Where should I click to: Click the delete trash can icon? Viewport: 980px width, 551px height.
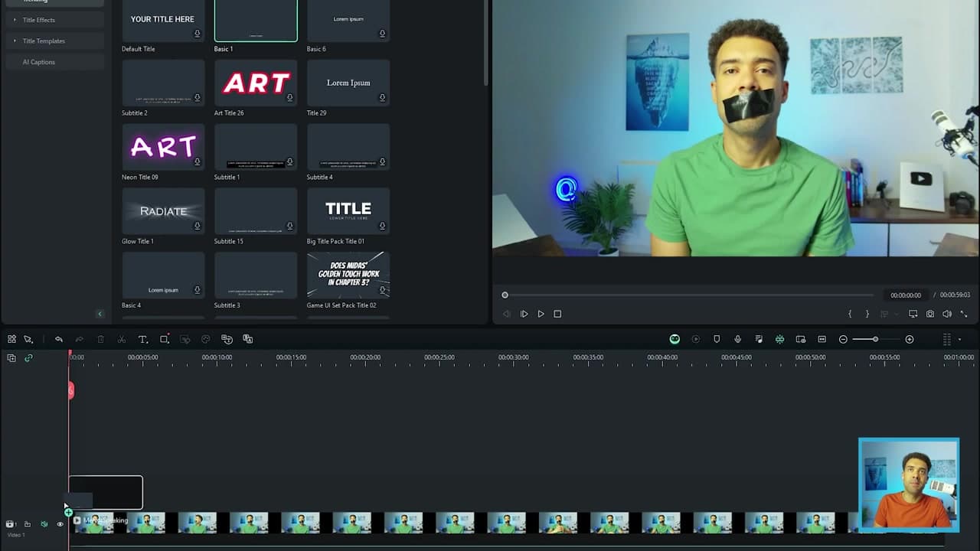click(x=100, y=339)
